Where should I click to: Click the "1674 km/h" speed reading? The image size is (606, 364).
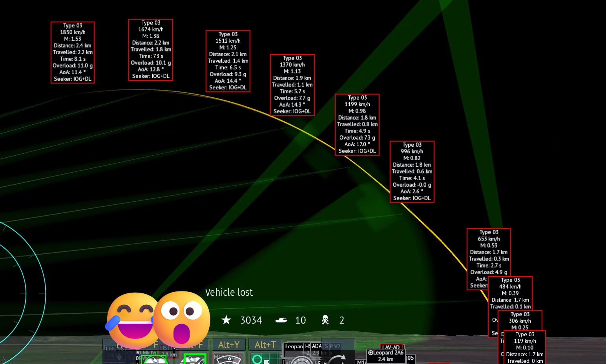click(151, 29)
